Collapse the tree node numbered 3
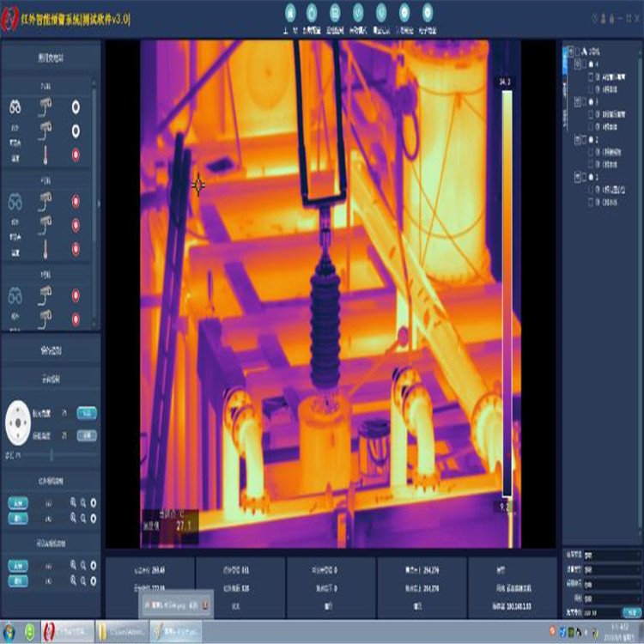Viewport: 644px width, 644px height. pos(576,101)
